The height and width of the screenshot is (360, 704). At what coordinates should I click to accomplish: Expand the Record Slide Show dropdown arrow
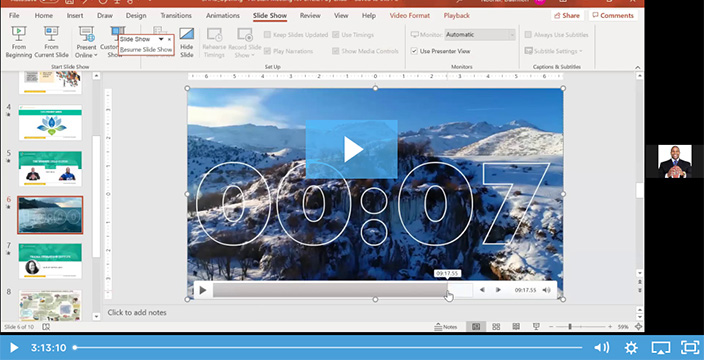(x=252, y=55)
